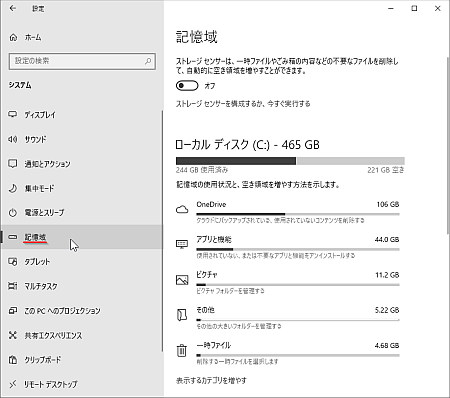Click the ディスプレイ monitor icon
450x398 pixels.
[13, 114]
